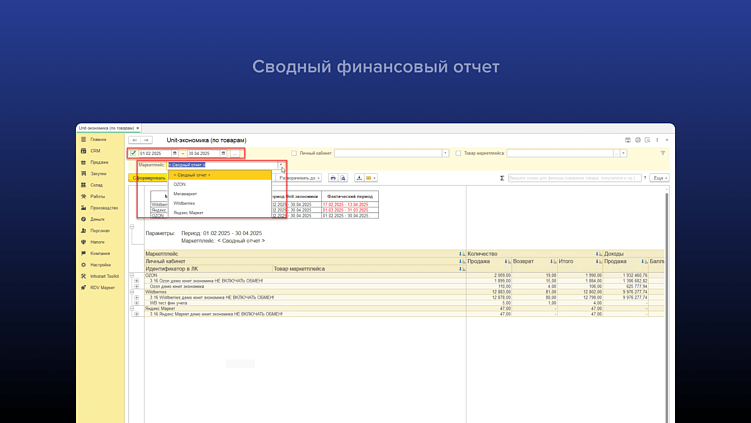Screen dimensions: 751x423
Task: Select Сводный отчет in the dropdown list
Action: [220, 175]
